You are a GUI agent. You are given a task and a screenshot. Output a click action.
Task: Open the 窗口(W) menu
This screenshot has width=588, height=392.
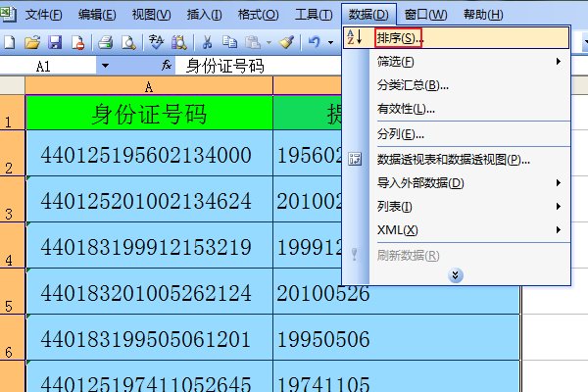click(426, 15)
